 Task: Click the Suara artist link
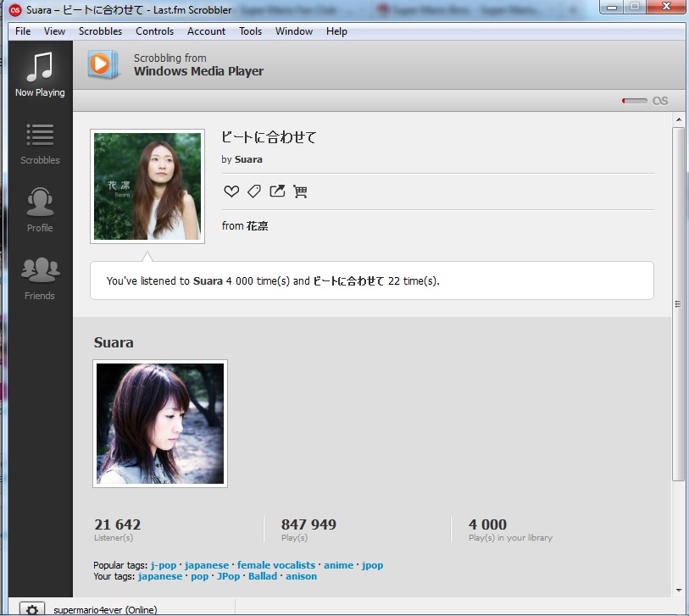pos(248,159)
